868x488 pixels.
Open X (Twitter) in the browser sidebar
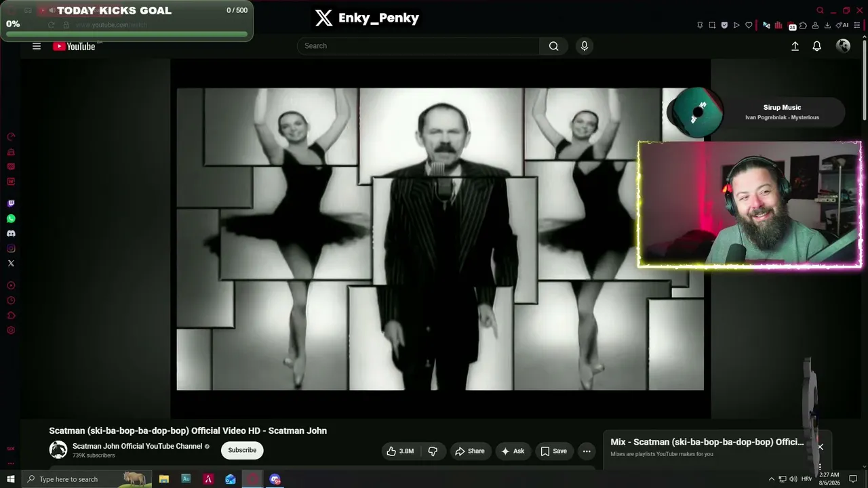pos(11,263)
